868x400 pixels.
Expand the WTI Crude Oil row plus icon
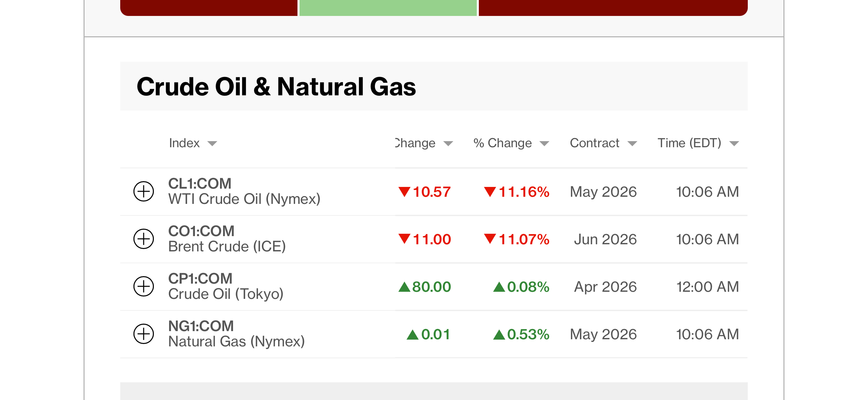[143, 192]
